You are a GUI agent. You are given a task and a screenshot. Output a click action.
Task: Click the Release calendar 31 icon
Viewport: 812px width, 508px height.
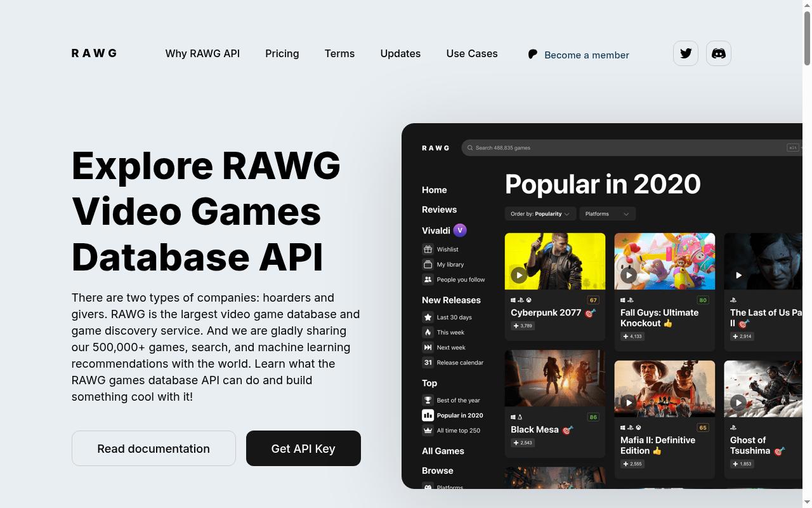pyautogui.click(x=428, y=363)
